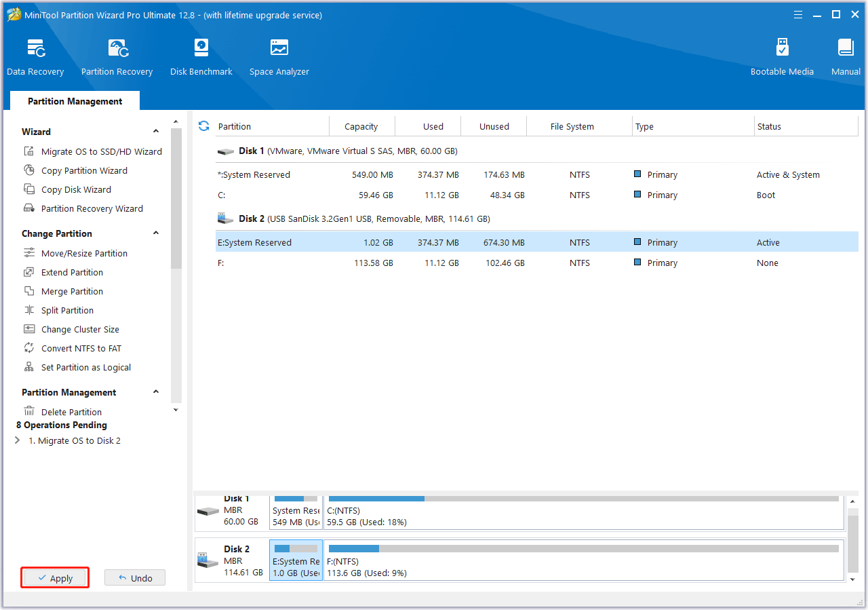Expand the Migrate OS to Disk 2 pending operation
The width and height of the screenshot is (868, 610).
[x=18, y=440]
